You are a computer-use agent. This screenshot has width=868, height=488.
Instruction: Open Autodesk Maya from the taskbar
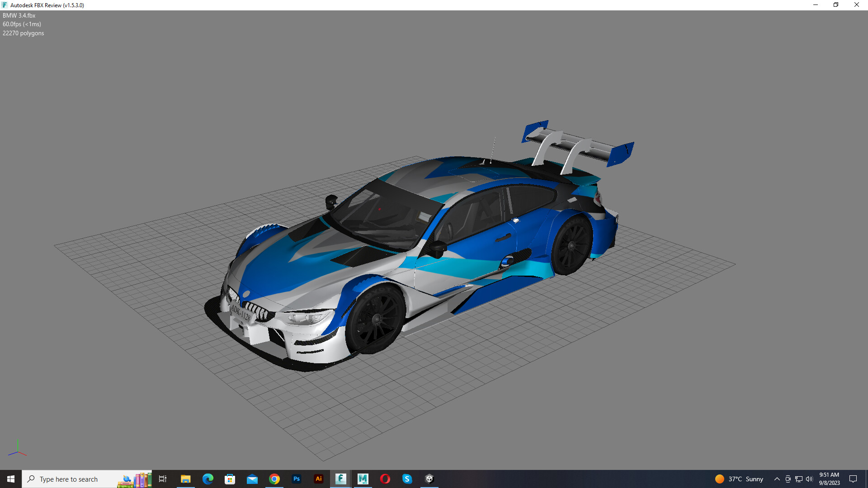tap(363, 479)
